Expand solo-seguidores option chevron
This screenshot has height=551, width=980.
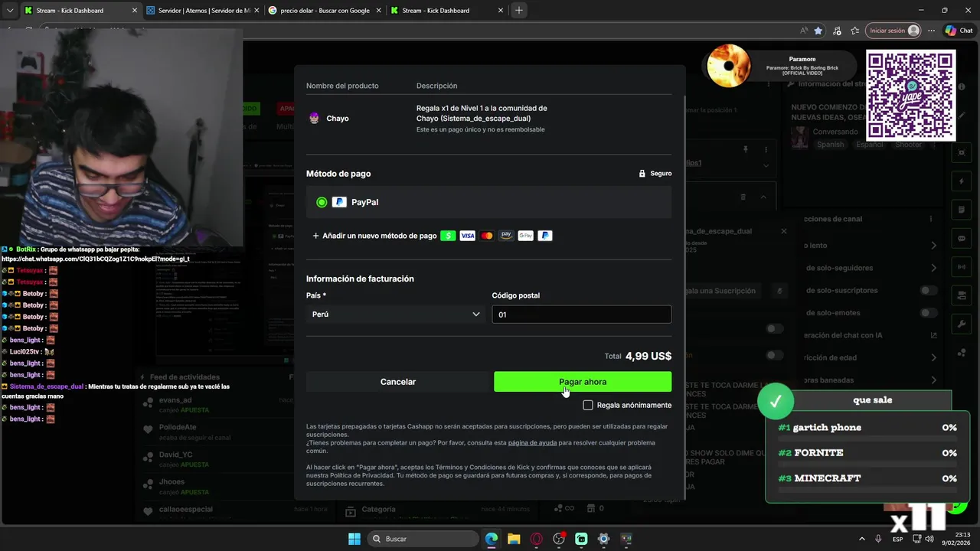[933, 268]
